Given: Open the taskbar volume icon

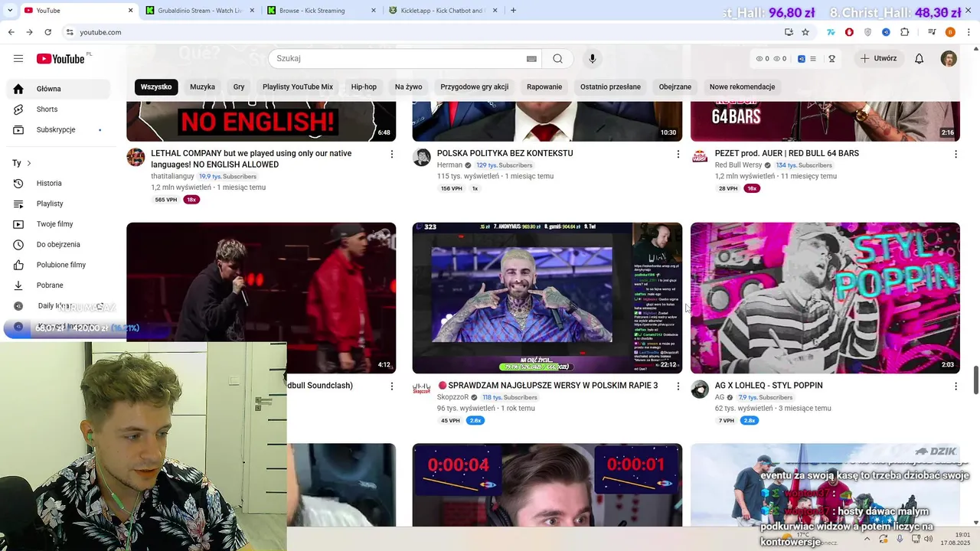Looking at the screenshot, I should coord(929,539).
